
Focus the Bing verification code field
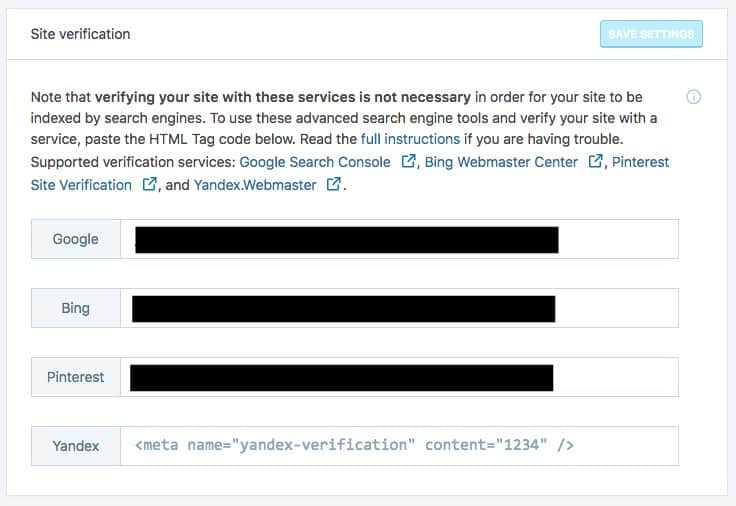pos(399,308)
